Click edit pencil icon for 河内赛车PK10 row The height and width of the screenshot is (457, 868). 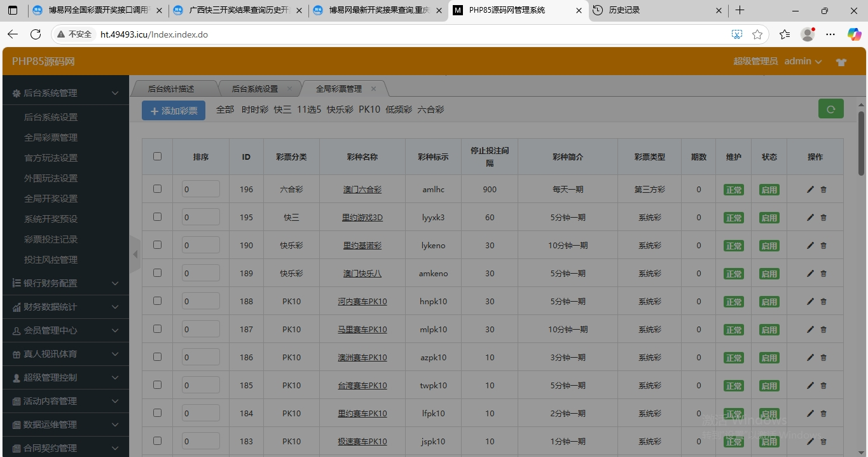click(x=810, y=302)
